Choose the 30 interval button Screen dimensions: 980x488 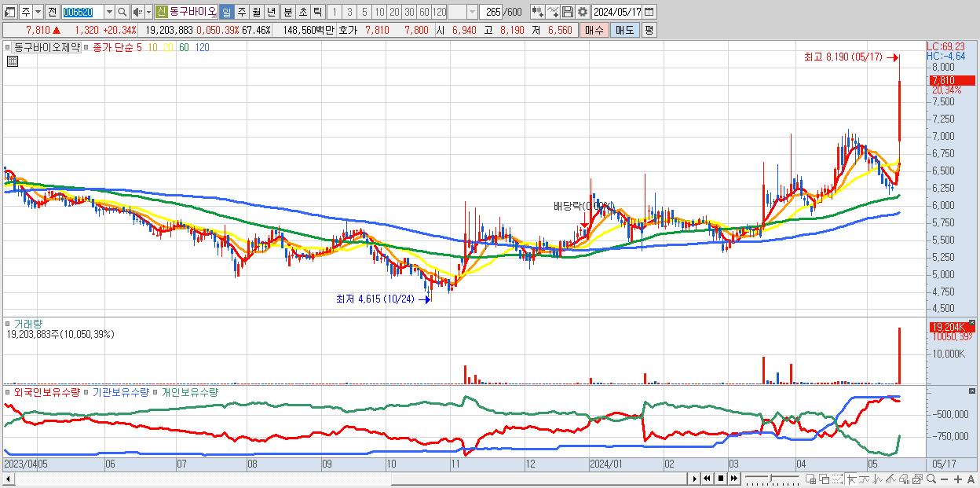(x=409, y=12)
